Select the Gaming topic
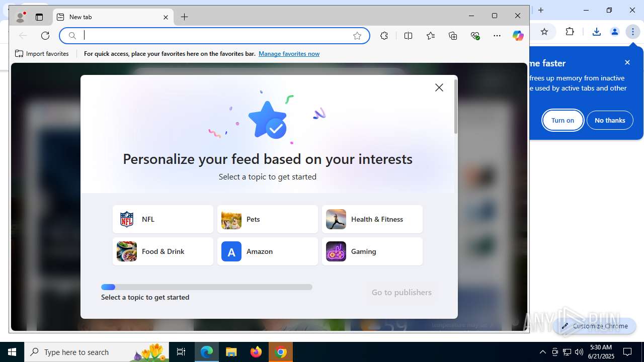This screenshot has width=644, height=362. click(372, 251)
